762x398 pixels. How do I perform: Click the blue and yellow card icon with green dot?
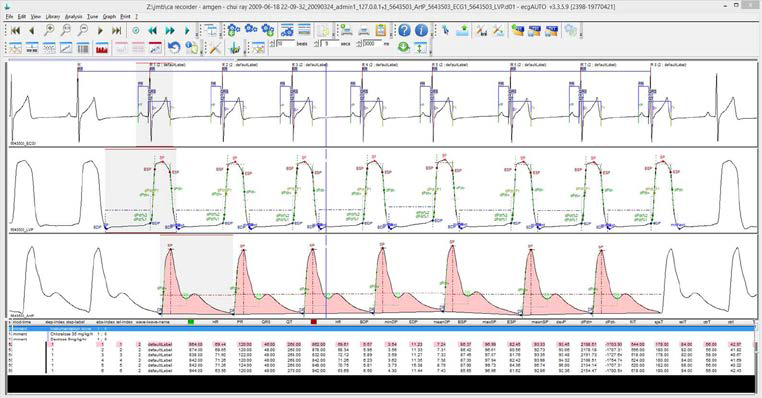517,30
